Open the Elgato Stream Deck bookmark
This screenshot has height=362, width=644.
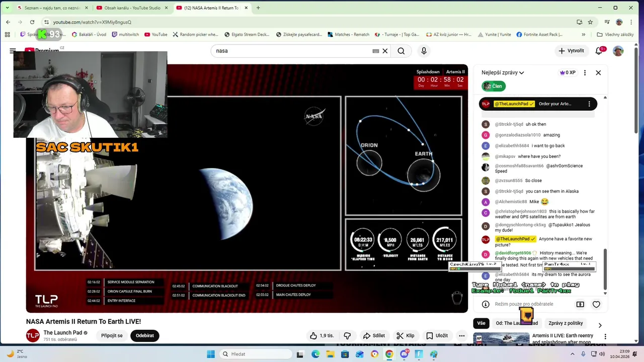click(247, 35)
